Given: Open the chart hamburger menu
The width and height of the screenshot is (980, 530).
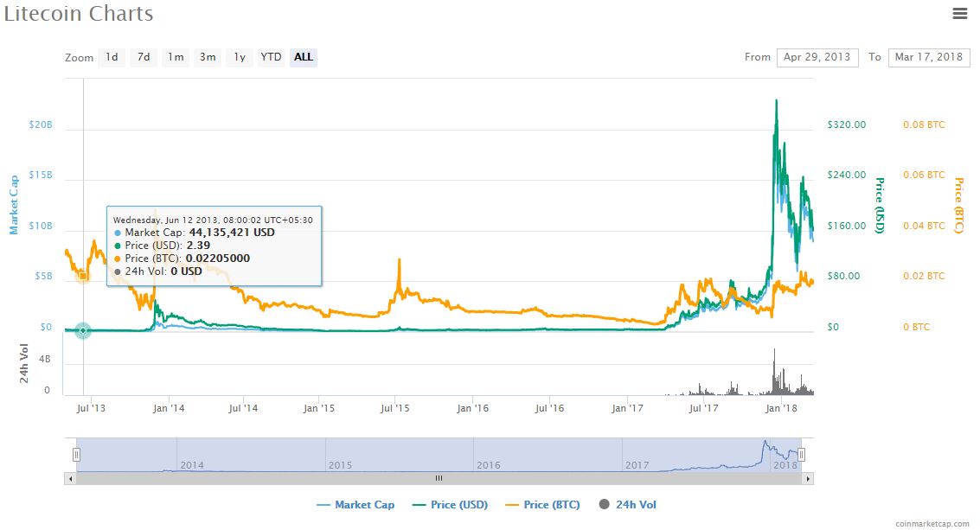Looking at the screenshot, I should point(959,13).
